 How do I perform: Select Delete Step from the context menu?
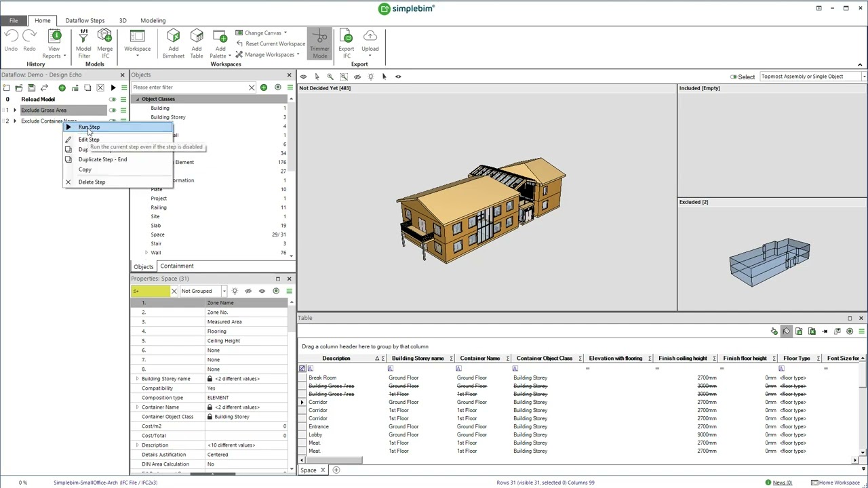92,182
